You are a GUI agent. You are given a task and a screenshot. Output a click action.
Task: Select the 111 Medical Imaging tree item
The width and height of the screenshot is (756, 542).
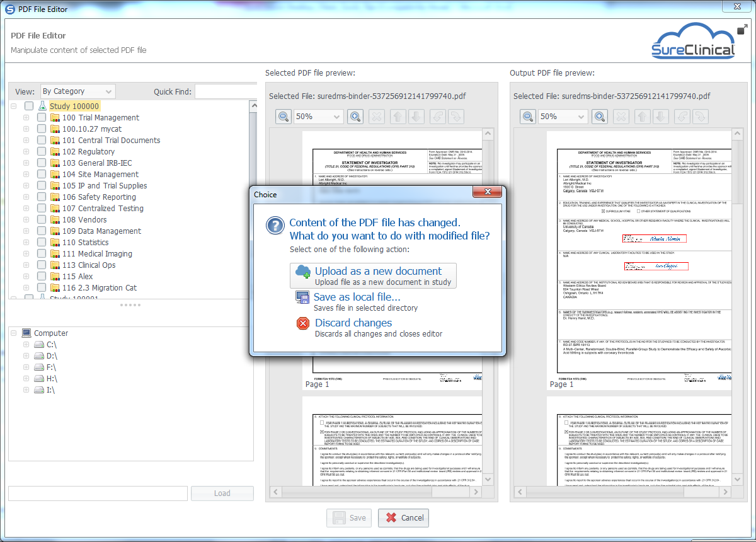tap(97, 253)
